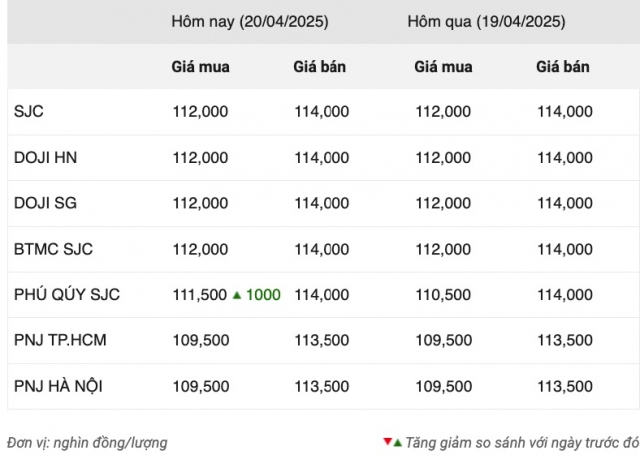Click today's Giá mua column header

200,67
